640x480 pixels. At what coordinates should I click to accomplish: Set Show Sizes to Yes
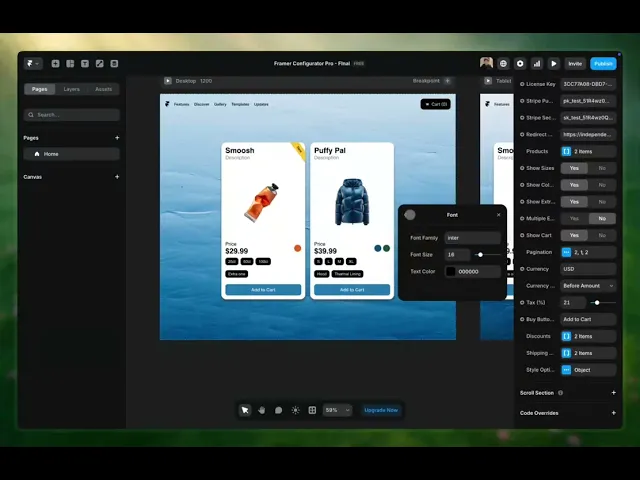tap(574, 168)
